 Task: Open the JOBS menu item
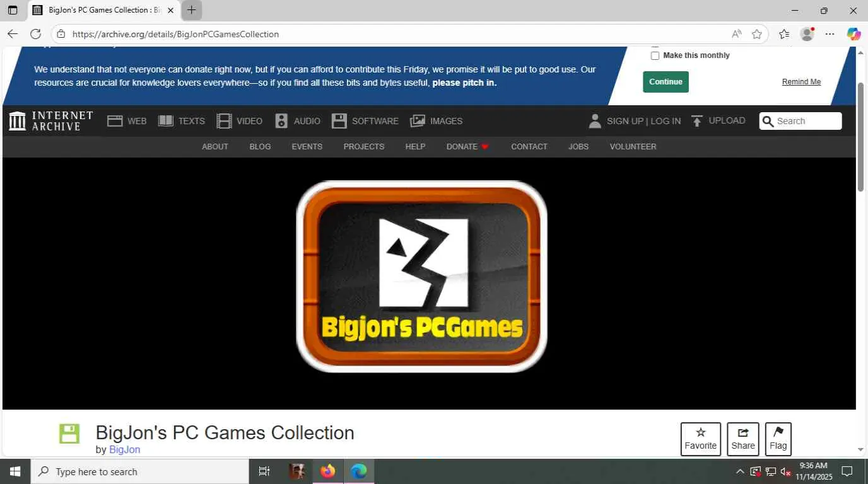pos(578,146)
